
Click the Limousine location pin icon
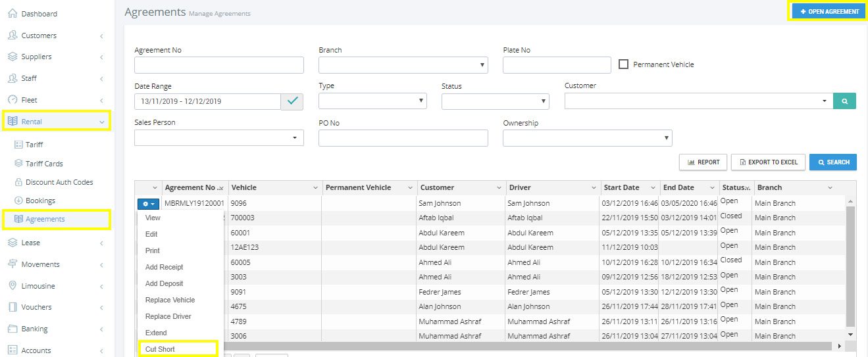[12, 286]
